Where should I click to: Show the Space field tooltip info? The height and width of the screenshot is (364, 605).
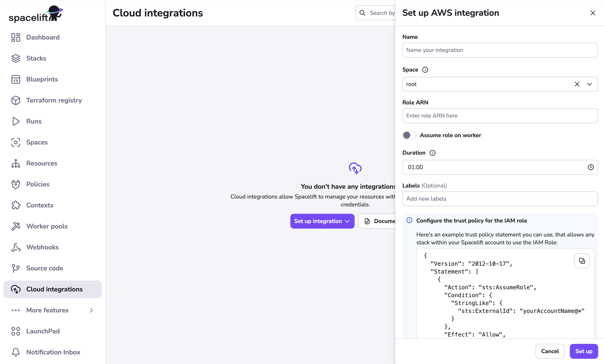pos(425,70)
